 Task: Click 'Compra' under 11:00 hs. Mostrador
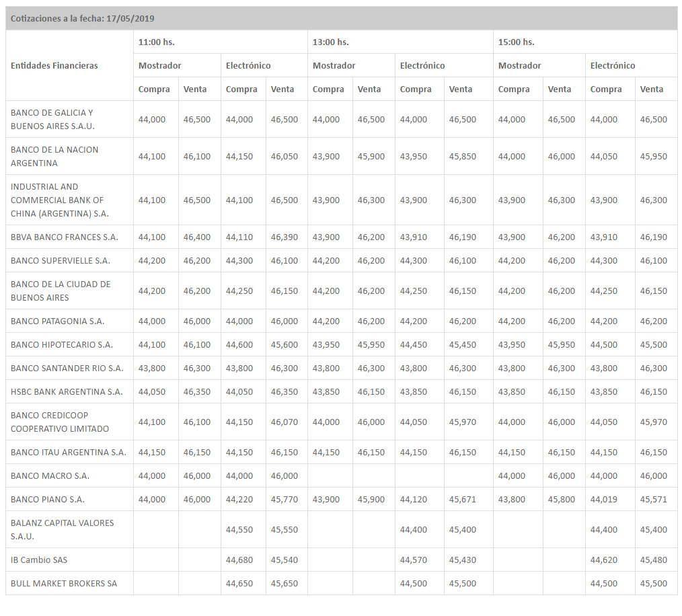click(x=154, y=89)
